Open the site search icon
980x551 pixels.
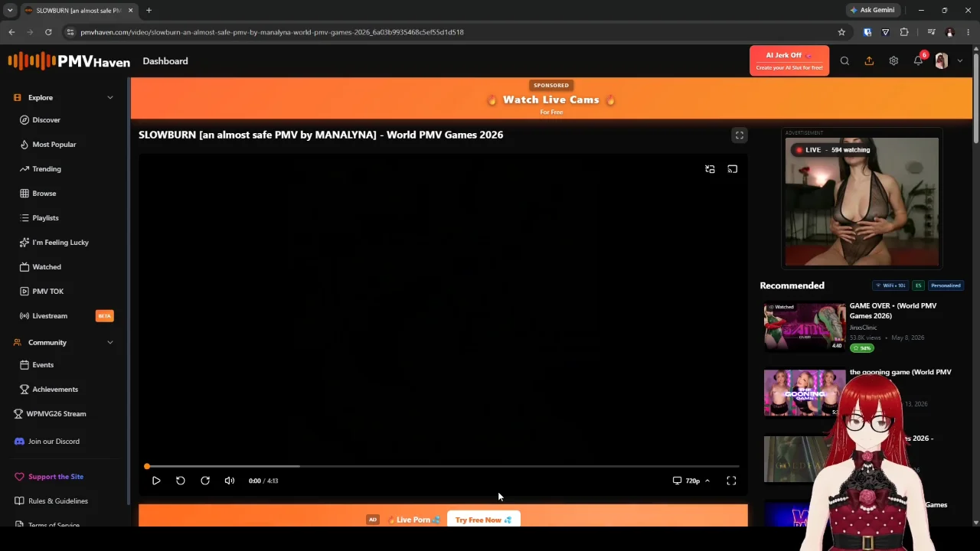pyautogui.click(x=844, y=61)
